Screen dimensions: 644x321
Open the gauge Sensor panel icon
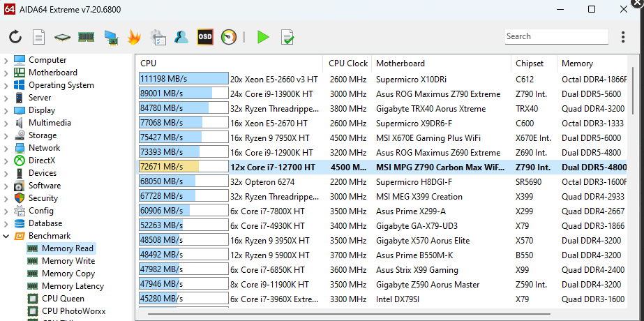[x=229, y=38]
